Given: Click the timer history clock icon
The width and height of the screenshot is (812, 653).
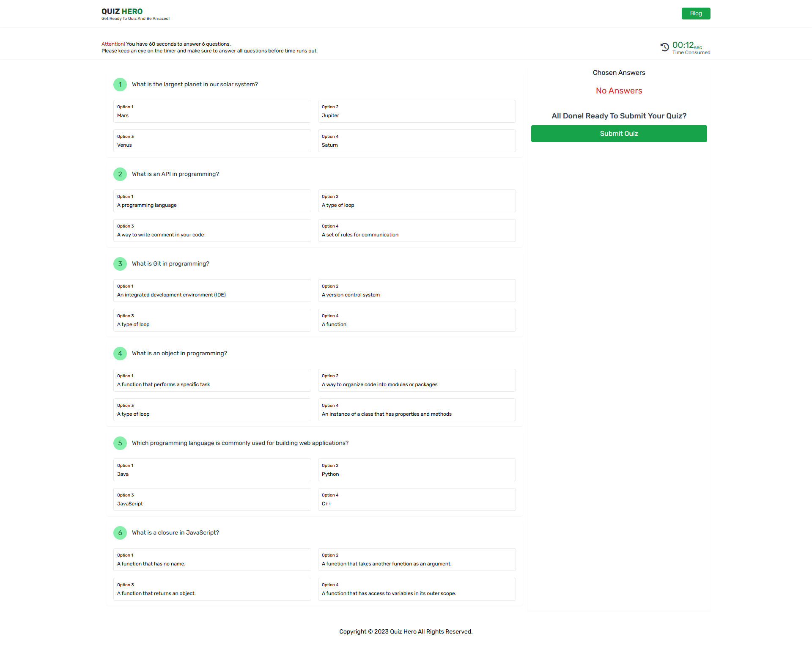Looking at the screenshot, I should coord(665,47).
